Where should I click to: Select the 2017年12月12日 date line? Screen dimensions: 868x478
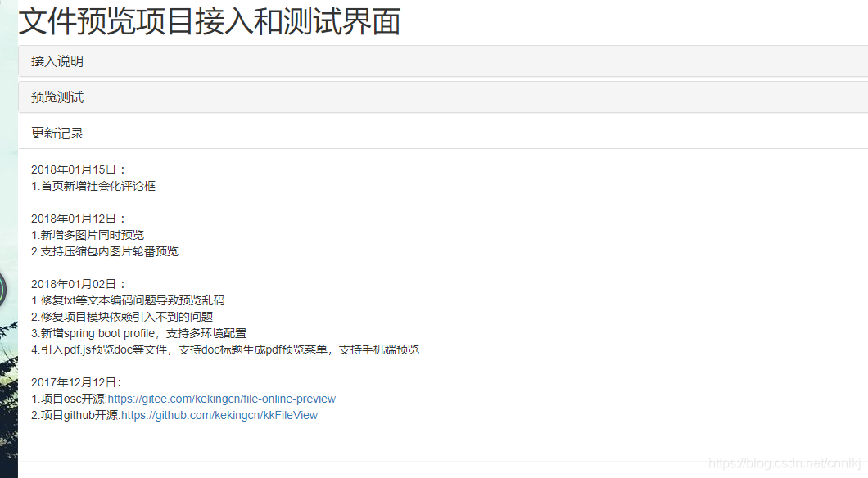pos(76,382)
